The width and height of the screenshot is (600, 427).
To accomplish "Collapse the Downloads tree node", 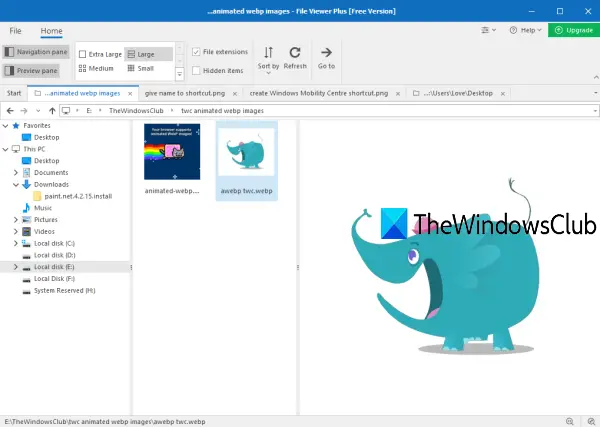I will tap(16, 184).
